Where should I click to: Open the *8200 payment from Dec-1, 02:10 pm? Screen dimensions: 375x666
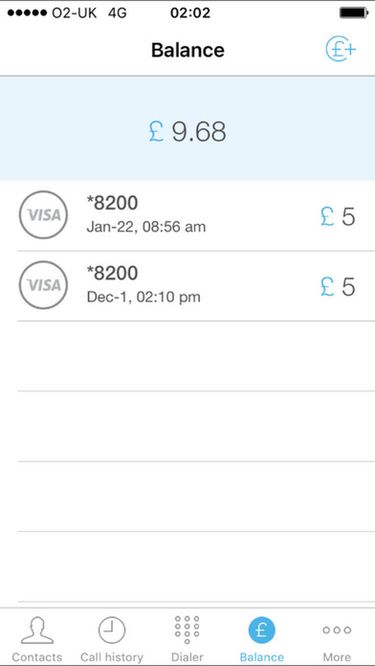196,286
